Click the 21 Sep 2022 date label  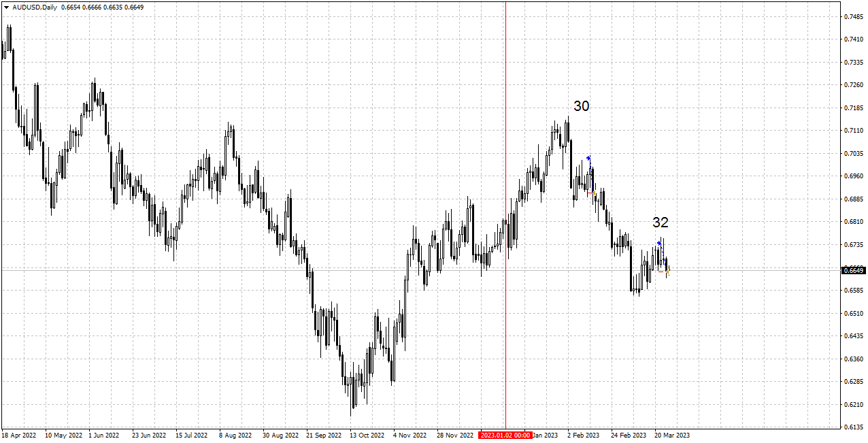tap(324, 435)
